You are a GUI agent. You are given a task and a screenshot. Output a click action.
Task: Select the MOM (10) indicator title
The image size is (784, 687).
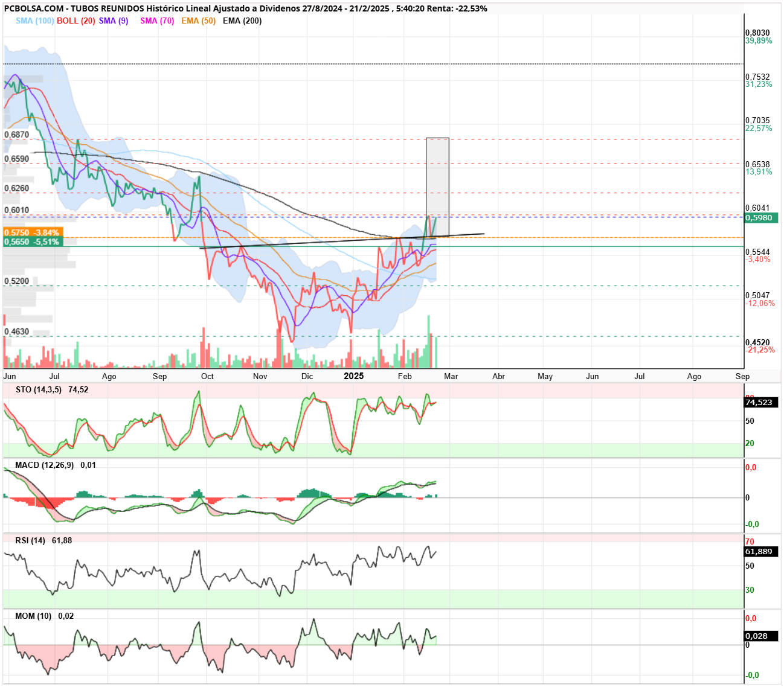pos(33,616)
